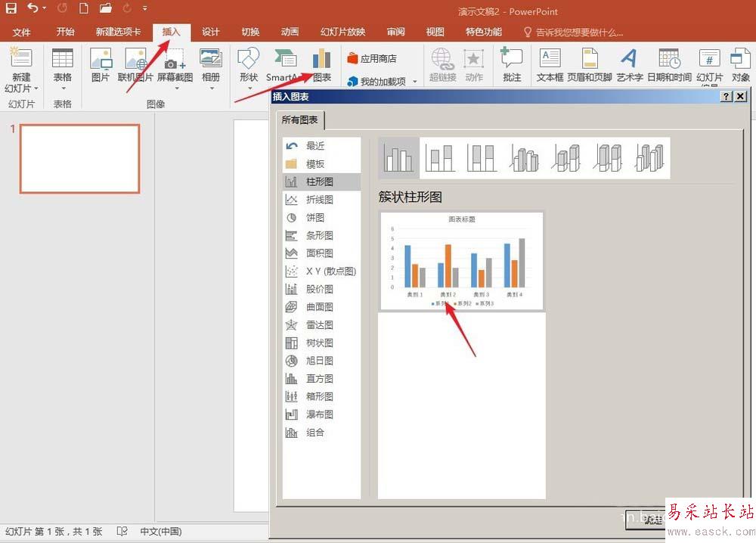
Task: Insert a picture with 图片 button
Action: [x=101, y=65]
